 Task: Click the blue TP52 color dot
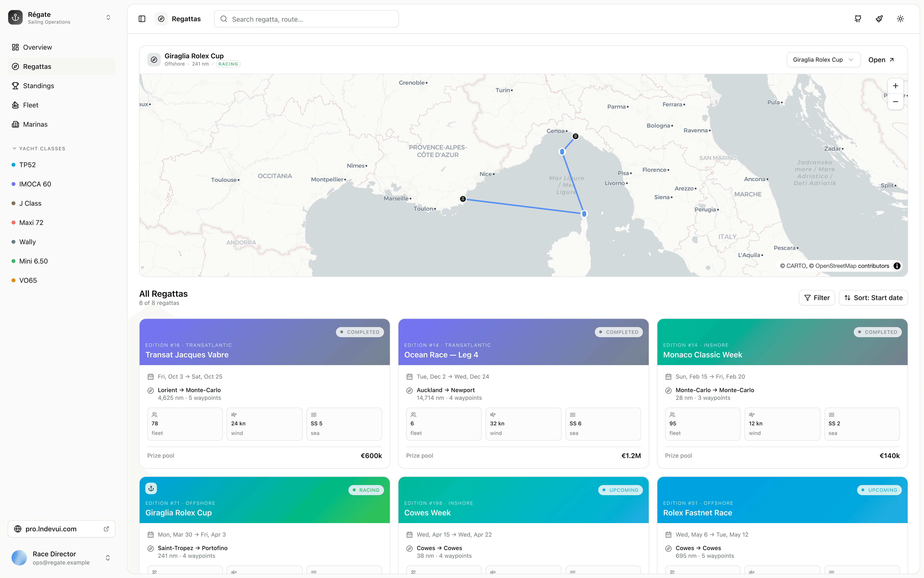13,165
